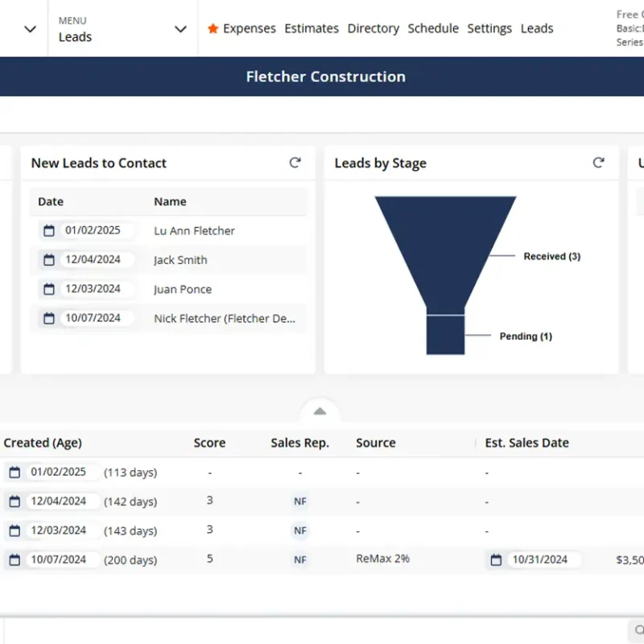Click the ReMax 2% source cell
This screenshot has width=644, height=644.
point(382,559)
